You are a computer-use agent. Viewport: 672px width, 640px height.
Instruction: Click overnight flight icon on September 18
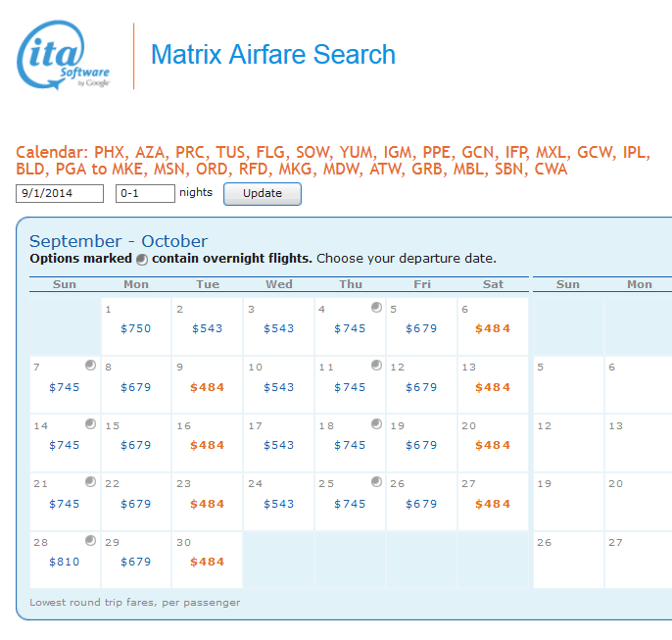[376, 424]
